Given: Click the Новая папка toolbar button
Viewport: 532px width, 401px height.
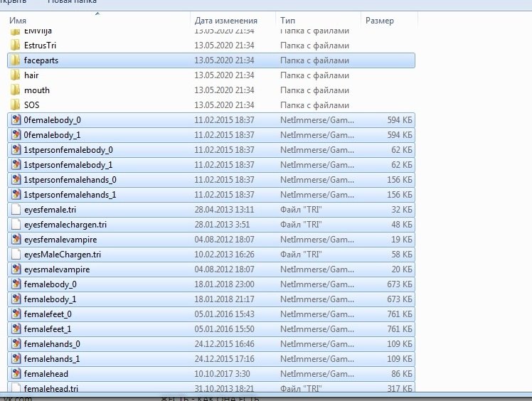Looking at the screenshot, I should click(72, 2).
